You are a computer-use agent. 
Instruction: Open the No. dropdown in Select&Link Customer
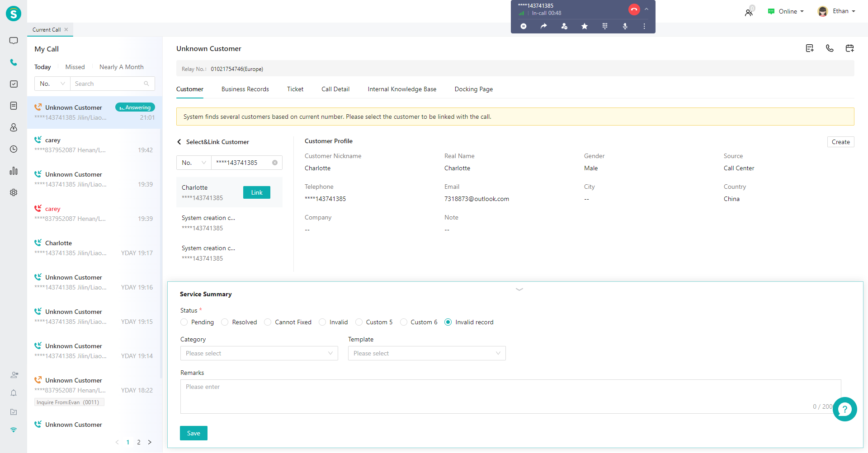click(194, 163)
